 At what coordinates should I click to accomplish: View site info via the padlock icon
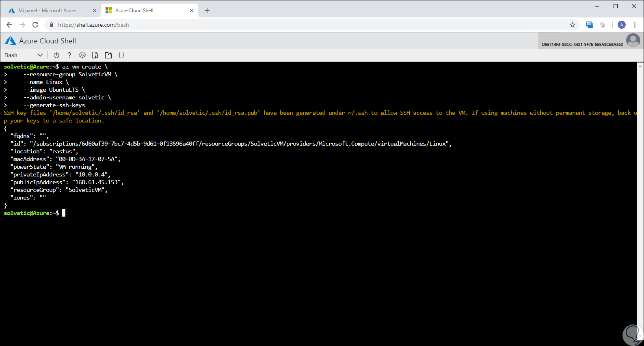coord(51,25)
